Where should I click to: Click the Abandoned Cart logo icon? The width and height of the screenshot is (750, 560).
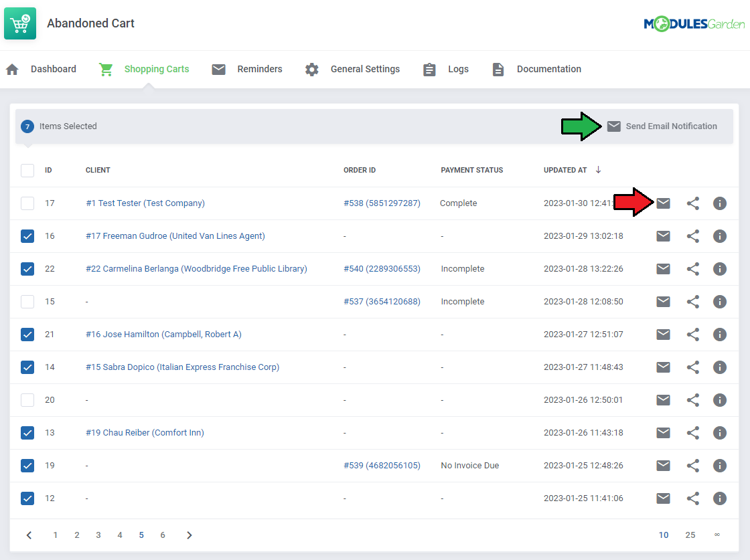point(20,23)
